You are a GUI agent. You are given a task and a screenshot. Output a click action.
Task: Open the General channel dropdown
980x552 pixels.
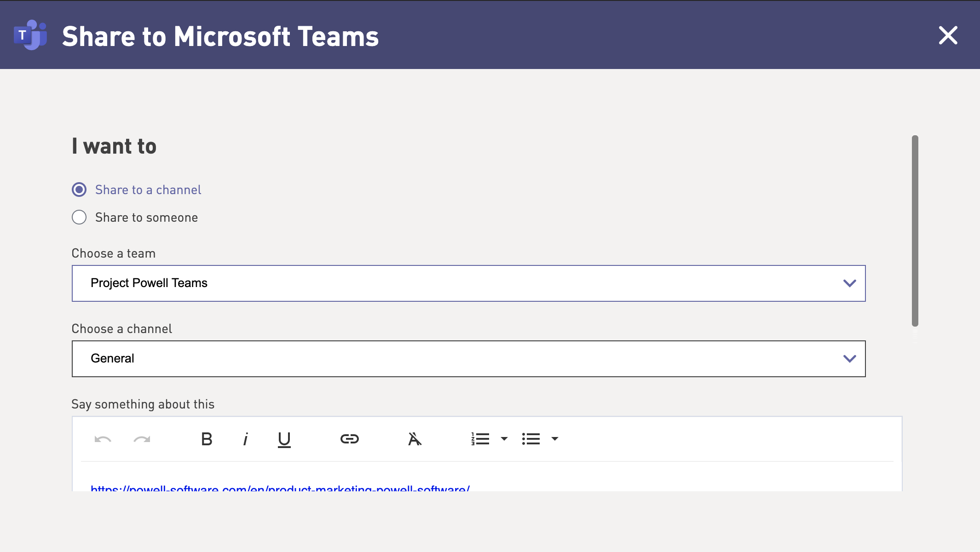tap(468, 359)
